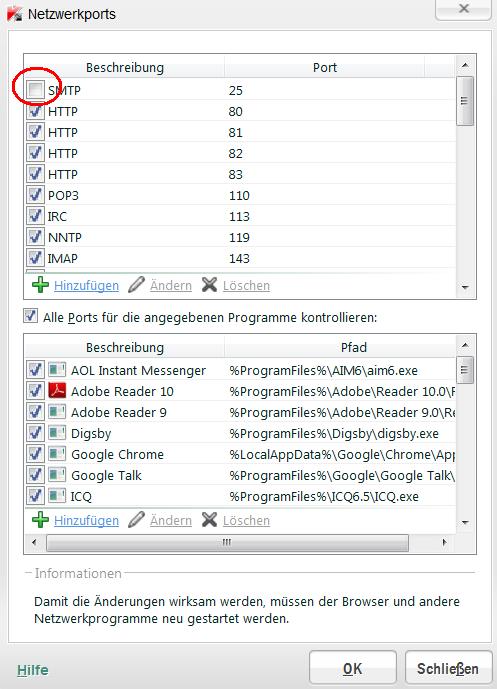The height and width of the screenshot is (689, 497).
Task: Click the Kaspersky logo in title bar
Action: point(15,14)
